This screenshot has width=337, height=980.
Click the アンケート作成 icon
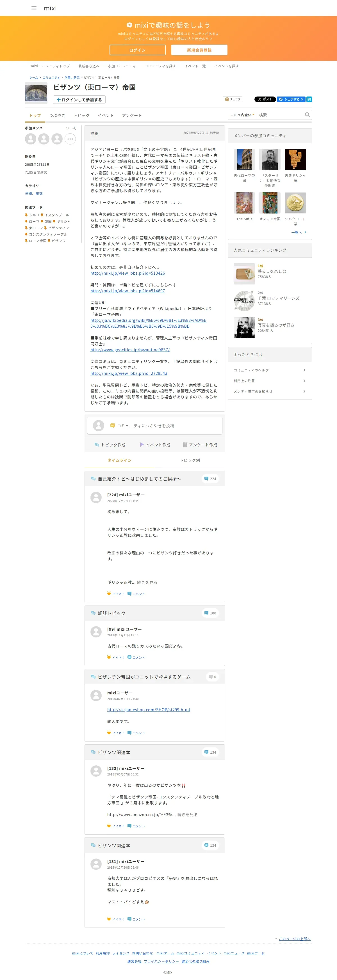[184, 445]
